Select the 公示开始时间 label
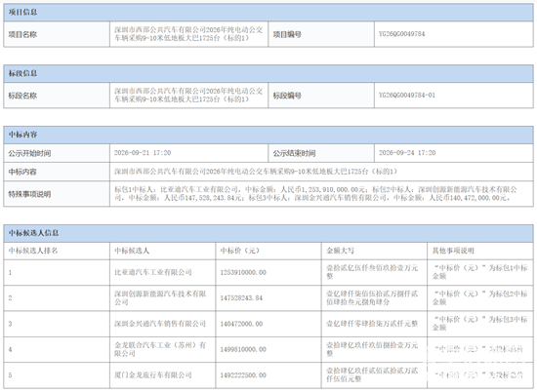This screenshot has height=392, width=537. (x=57, y=153)
